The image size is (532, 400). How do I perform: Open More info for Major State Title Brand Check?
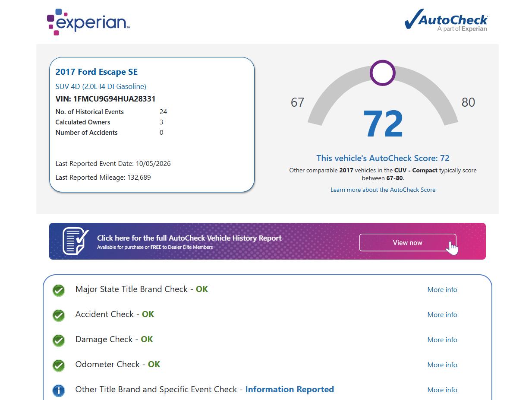coord(442,290)
